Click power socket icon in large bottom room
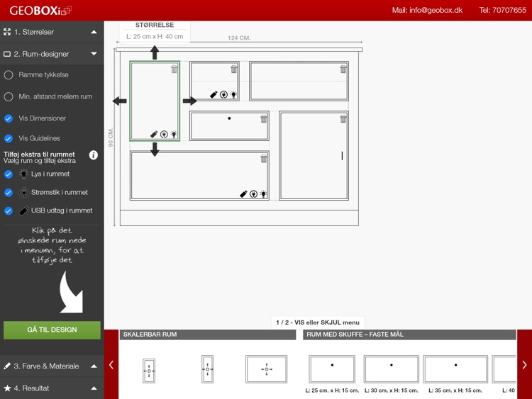 (x=253, y=194)
